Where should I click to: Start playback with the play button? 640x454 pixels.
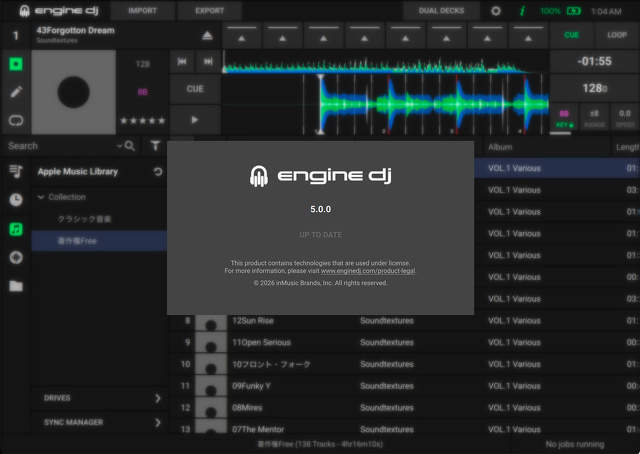(195, 120)
